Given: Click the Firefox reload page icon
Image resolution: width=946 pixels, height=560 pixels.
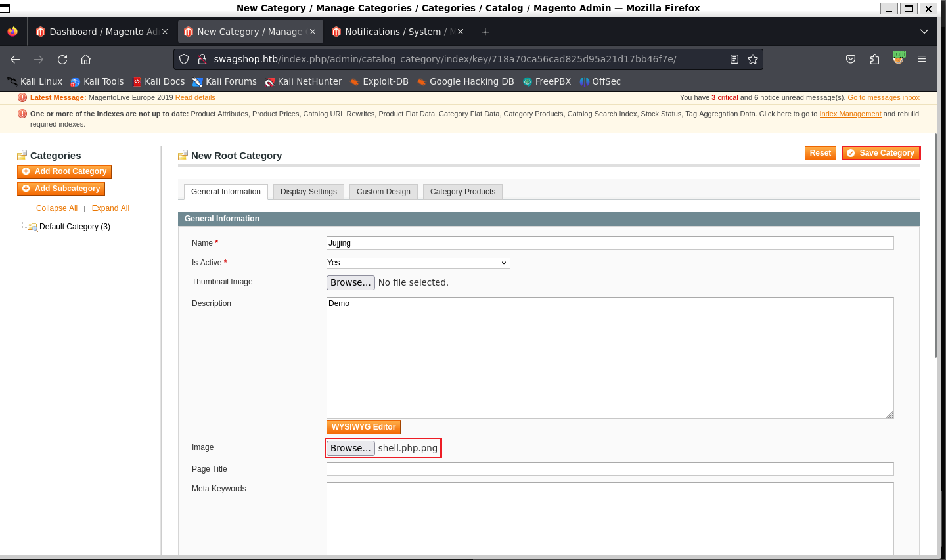Looking at the screenshot, I should tap(62, 59).
